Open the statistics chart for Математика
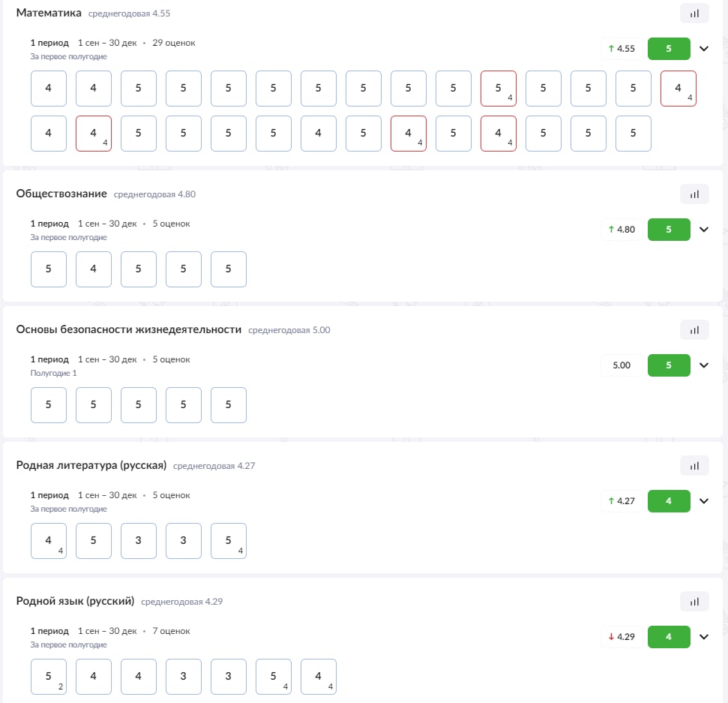The height and width of the screenshot is (703, 728). point(694,13)
